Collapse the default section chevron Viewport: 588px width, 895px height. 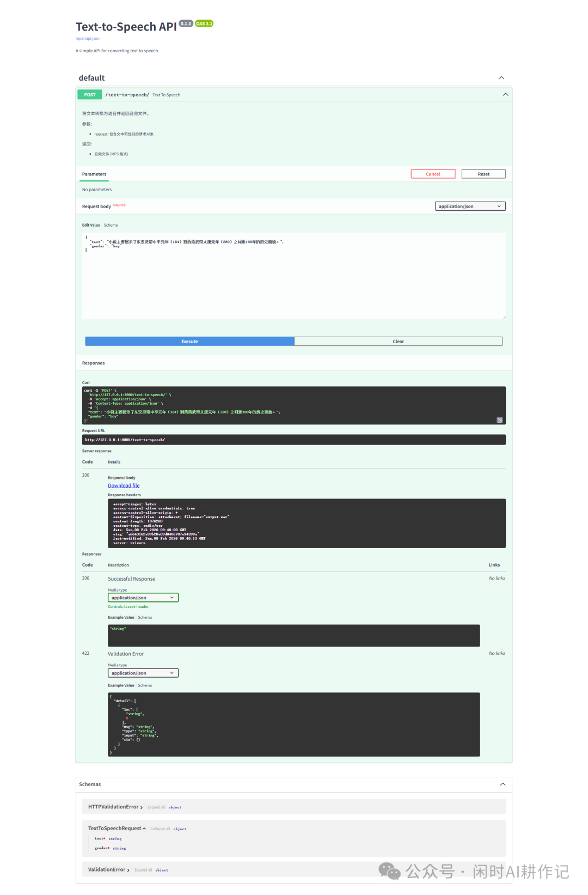point(501,78)
